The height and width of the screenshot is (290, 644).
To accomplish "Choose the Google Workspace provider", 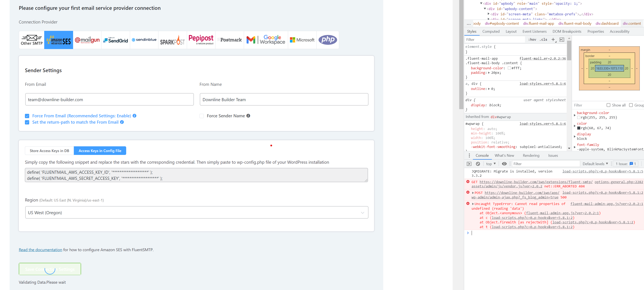I will [x=266, y=40].
